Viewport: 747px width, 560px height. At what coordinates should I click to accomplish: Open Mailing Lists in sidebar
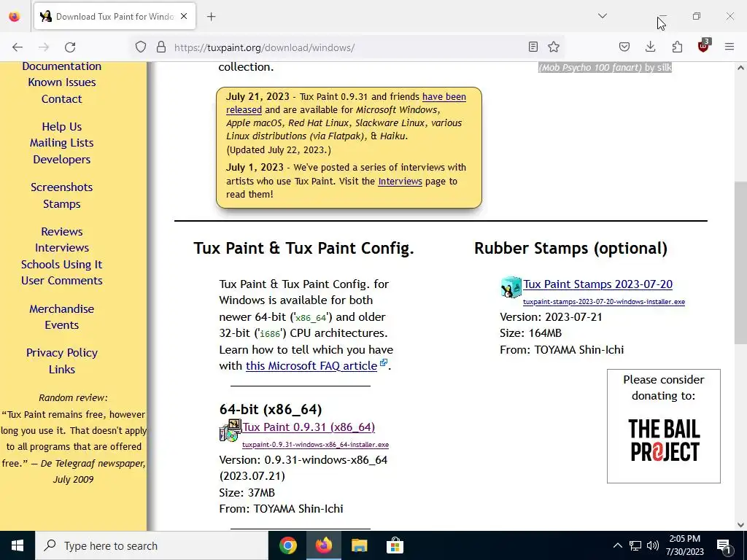[x=62, y=143]
